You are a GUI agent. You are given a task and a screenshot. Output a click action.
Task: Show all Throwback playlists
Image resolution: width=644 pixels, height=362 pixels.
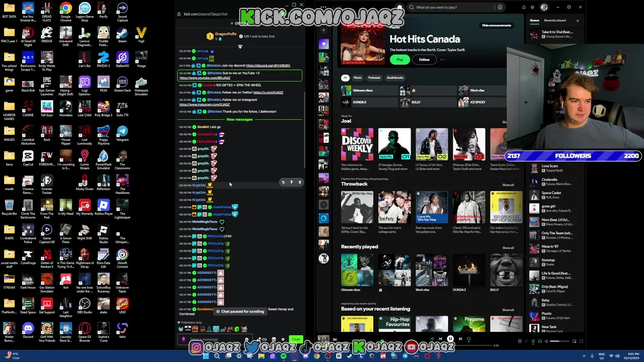pyautogui.click(x=508, y=185)
